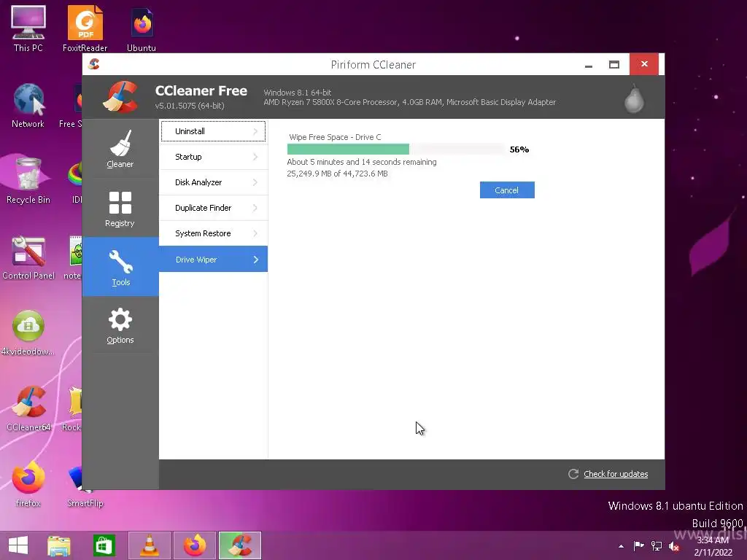Select the Drive Wiper tab
The height and width of the screenshot is (560, 747).
214,259
